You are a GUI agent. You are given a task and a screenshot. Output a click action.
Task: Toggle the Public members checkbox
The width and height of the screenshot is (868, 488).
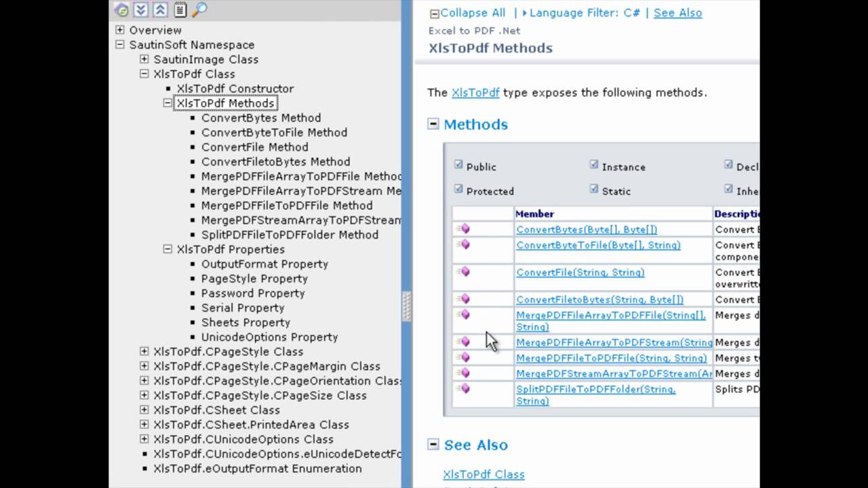[458, 165]
